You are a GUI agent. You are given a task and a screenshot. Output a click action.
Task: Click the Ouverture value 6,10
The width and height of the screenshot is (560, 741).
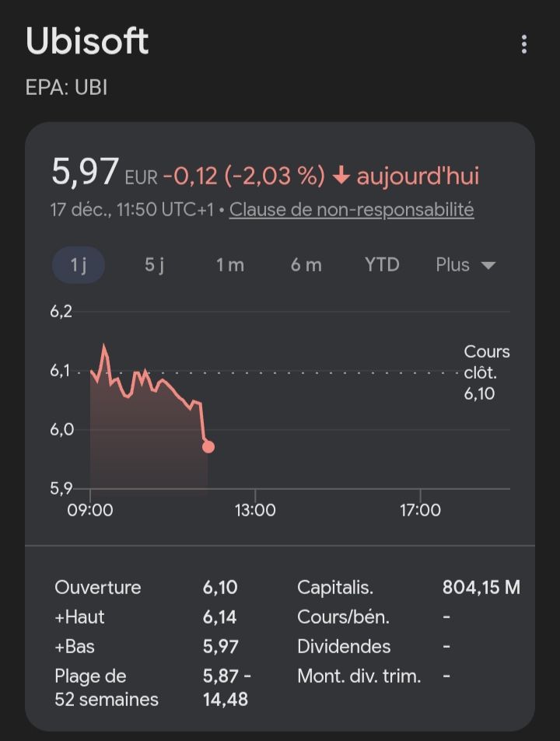tap(220, 588)
